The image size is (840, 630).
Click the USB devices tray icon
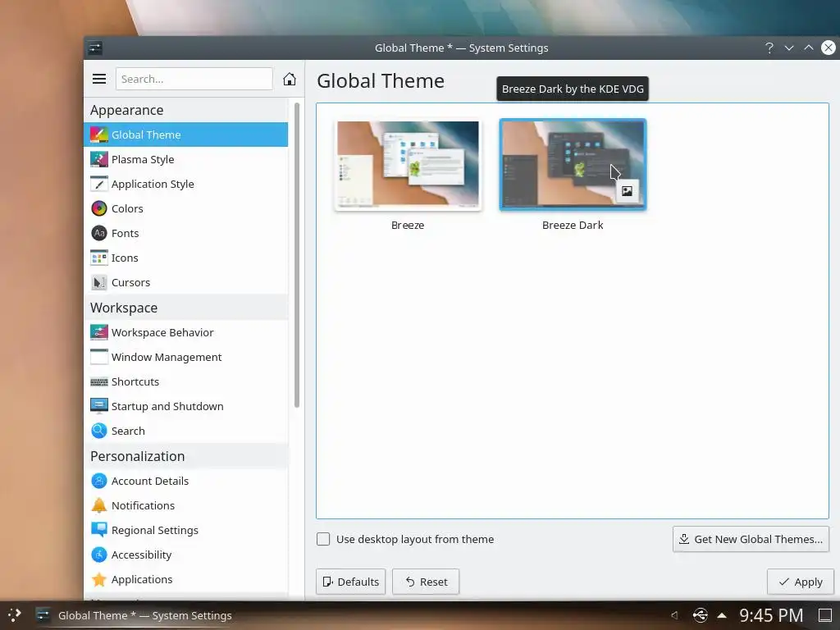pyautogui.click(x=701, y=615)
